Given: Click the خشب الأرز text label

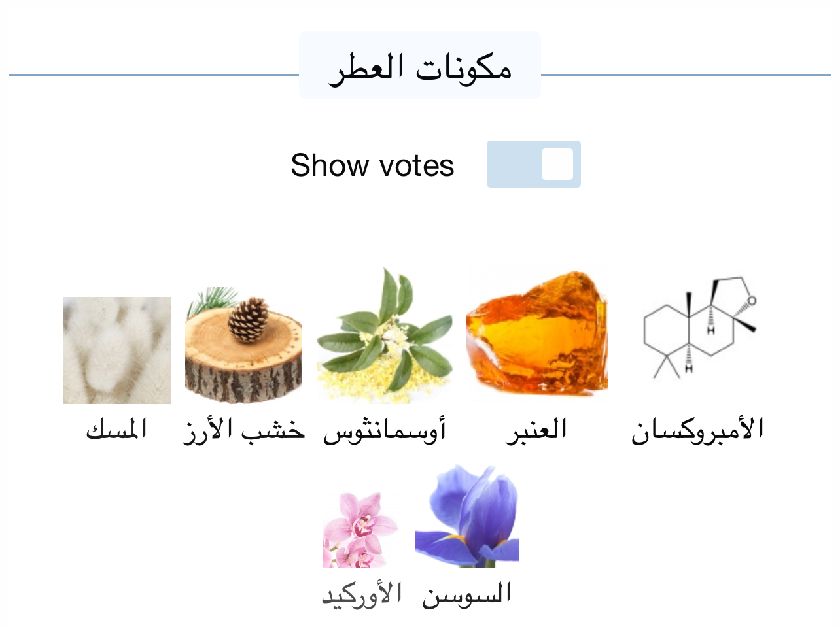Looking at the screenshot, I should [243, 430].
